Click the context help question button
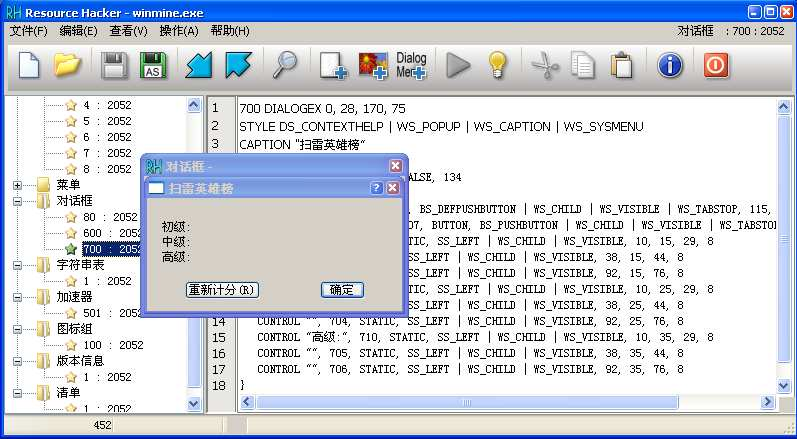The image size is (797, 439). (376, 188)
